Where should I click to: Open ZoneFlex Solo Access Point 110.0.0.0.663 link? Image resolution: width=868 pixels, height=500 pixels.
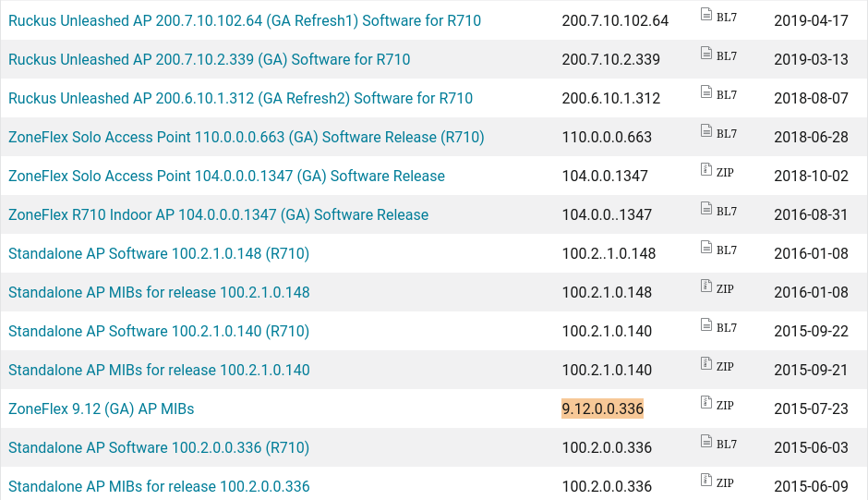[x=247, y=137]
